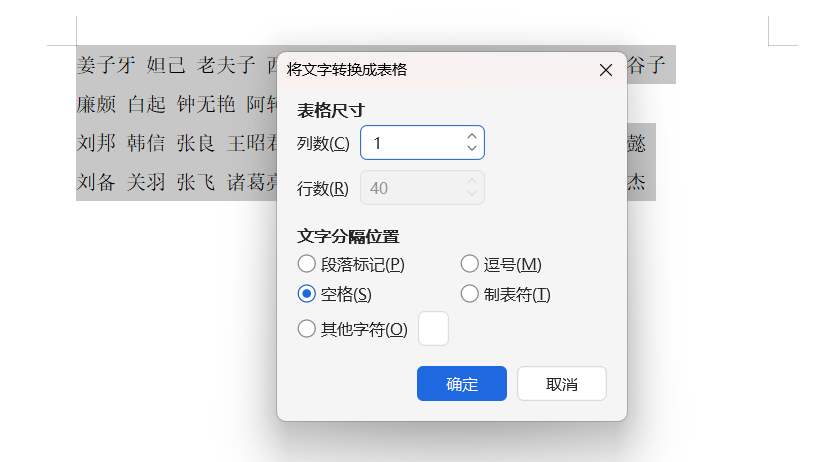Click the name 廉颇 in second line
Image resolution: width=827 pixels, height=462 pixels.
click(x=96, y=105)
